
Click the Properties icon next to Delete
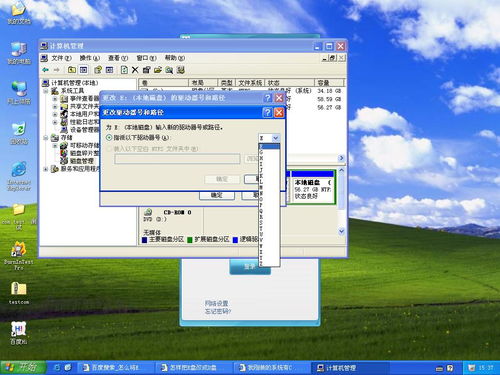point(146,70)
